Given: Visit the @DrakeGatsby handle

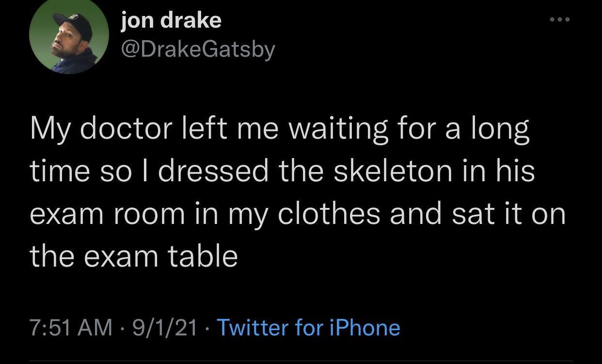Looking at the screenshot, I should click(197, 48).
